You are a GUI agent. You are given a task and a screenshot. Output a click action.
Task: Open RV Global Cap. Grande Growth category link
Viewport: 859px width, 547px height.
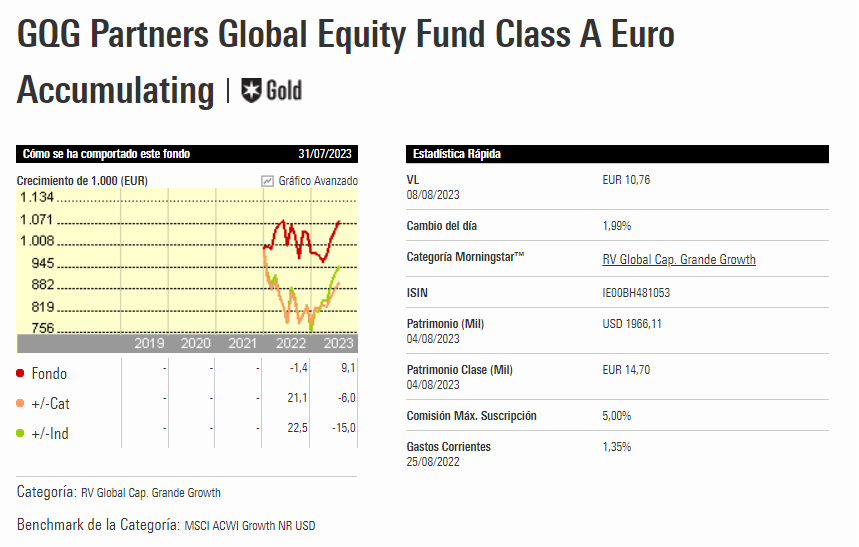tap(679, 259)
